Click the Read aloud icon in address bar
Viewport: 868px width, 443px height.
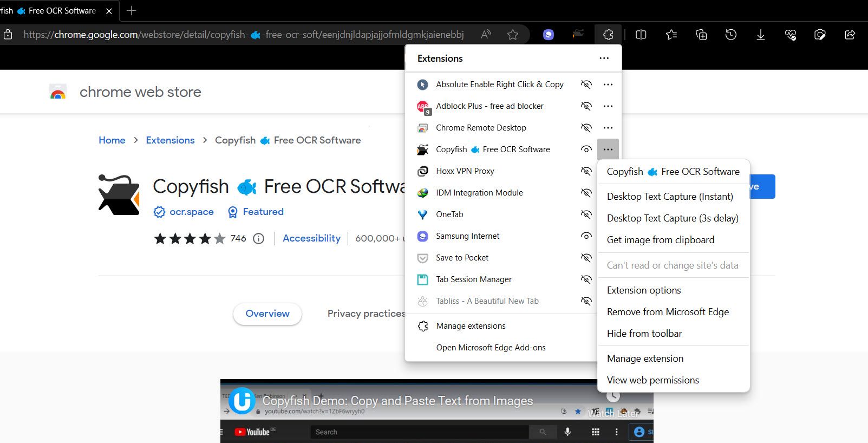tap(486, 35)
